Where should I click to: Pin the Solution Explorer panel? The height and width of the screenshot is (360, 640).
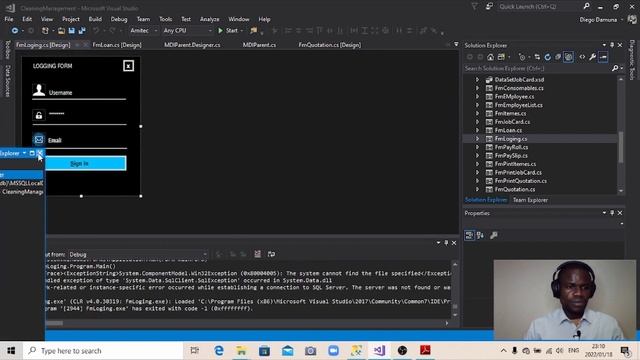point(612,45)
